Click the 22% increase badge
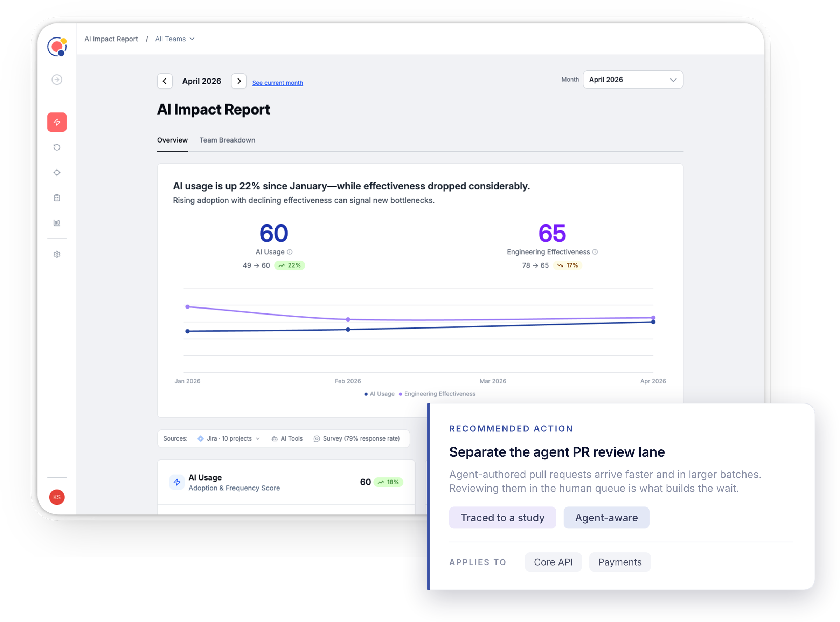The height and width of the screenshot is (622, 840). click(x=290, y=265)
